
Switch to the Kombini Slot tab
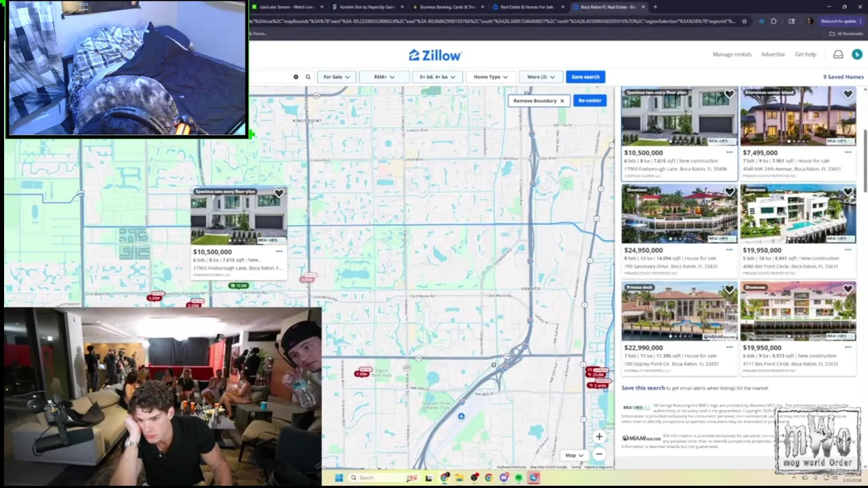pyautogui.click(x=368, y=7)
